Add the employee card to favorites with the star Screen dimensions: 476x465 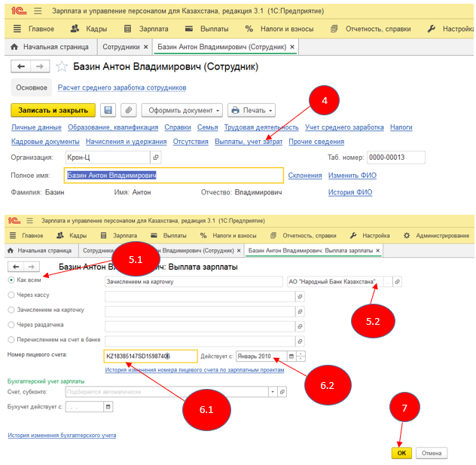click(62, 66)
